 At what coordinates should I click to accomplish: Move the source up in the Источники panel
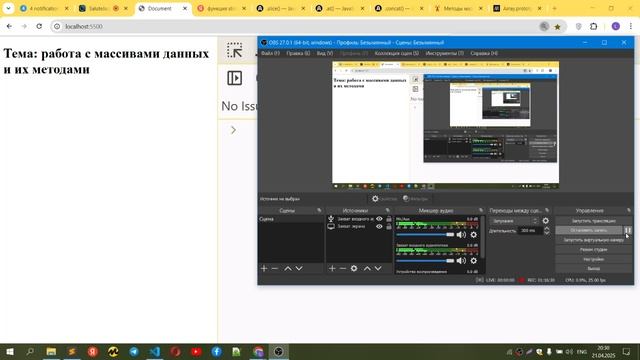[x=367, y=268]
